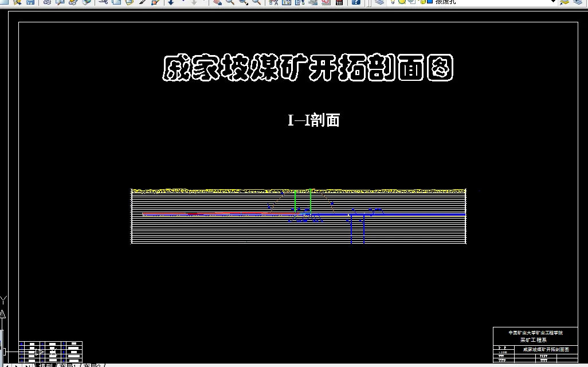Activate the Pan Realtime tool
The image size is (588, 367).
pos(218,3)
